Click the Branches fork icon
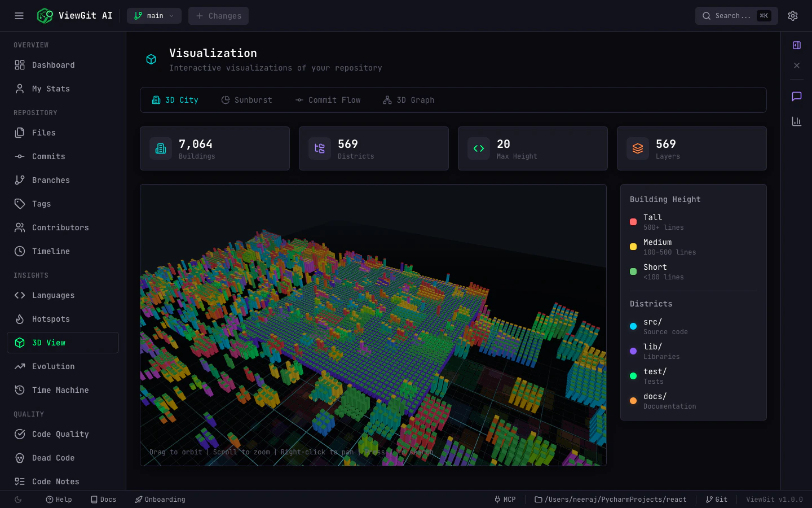This screenshot has height=508, width=812. coord(20,180)
